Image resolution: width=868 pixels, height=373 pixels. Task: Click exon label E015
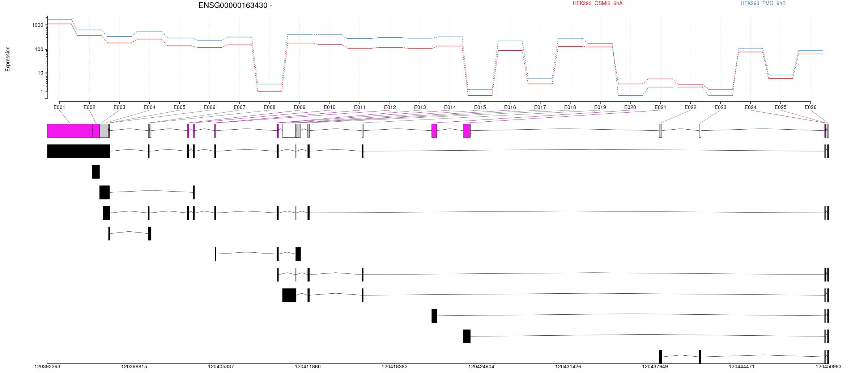[x=480, y=107]
